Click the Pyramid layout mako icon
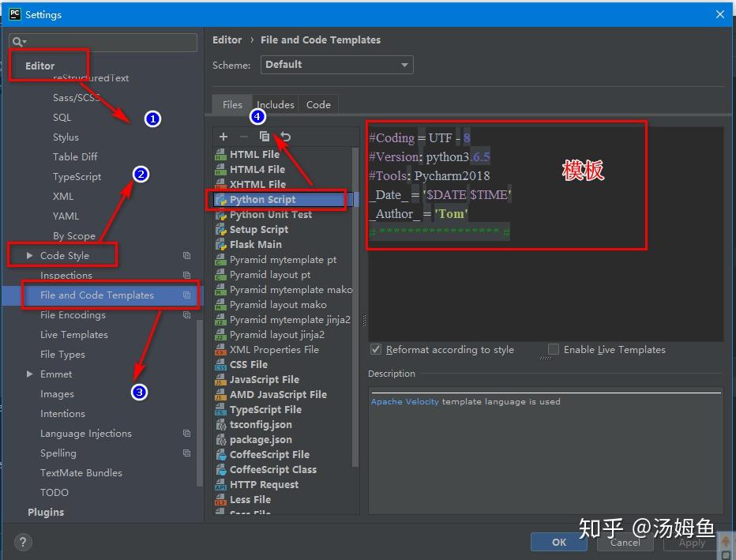Viewport: 736px width, 560px height. (220, 305)
